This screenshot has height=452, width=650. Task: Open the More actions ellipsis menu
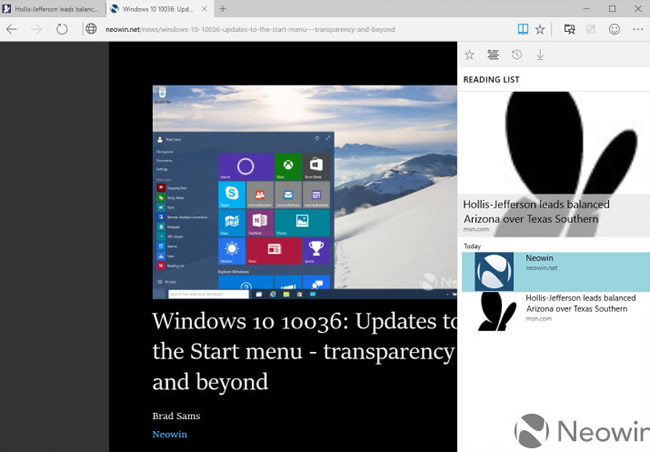pyautogui.click(x=638, y=29)
